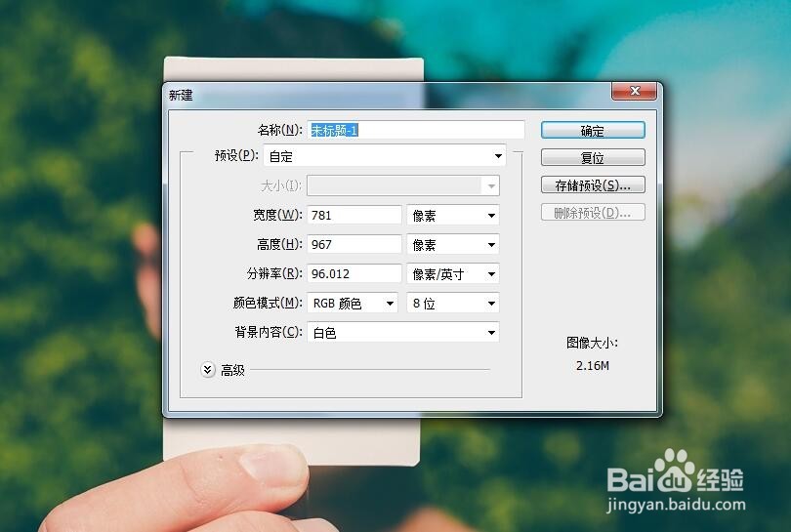The height and width of the screenshot is (532, 791).
Task: Open the 高度 unit dropdown
Action: [x=453, y=245]
